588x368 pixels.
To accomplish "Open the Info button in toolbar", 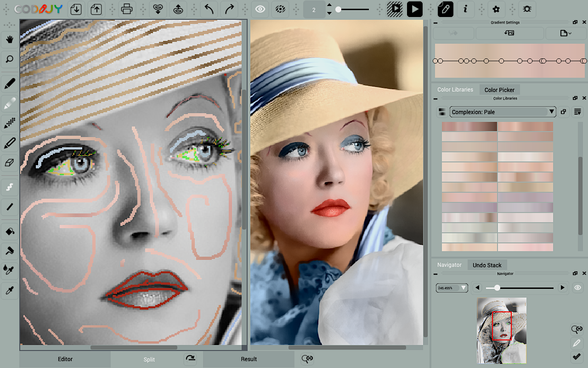I will pos(466,9).
